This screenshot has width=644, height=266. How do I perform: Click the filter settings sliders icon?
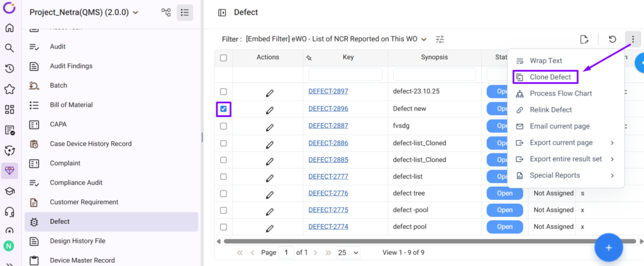(440, 39)
